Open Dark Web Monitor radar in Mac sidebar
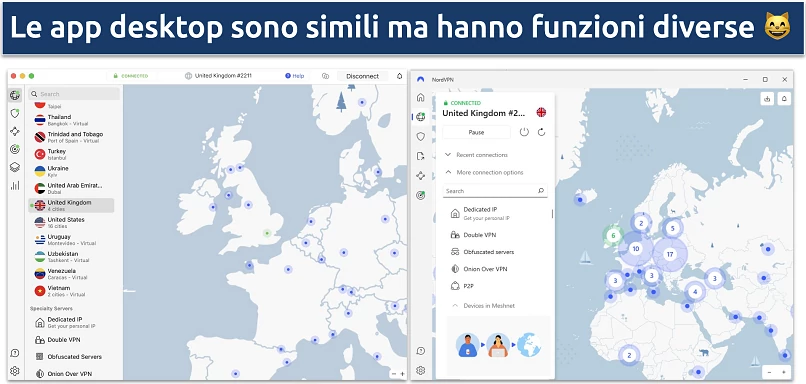 tap(15, 149)
